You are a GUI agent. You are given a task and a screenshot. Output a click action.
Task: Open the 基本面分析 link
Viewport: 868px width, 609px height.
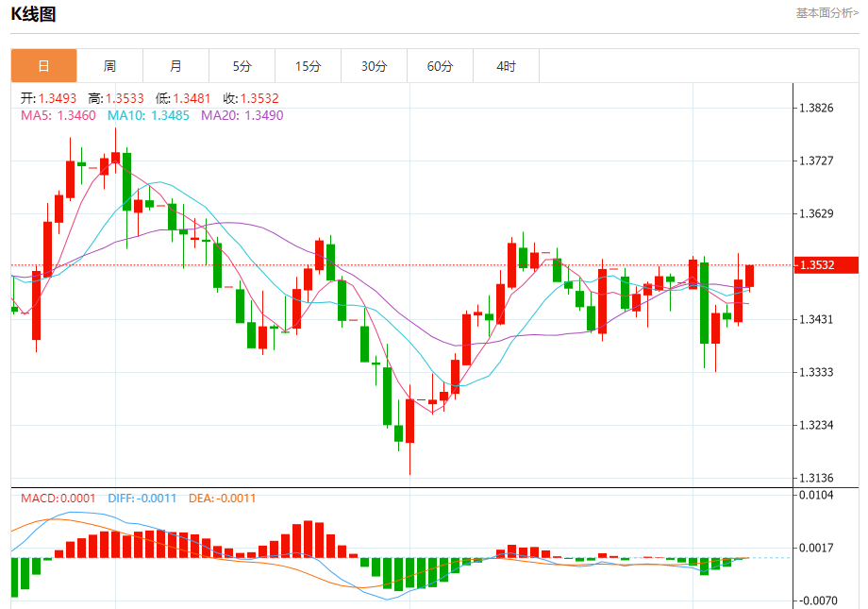[826, 13]
